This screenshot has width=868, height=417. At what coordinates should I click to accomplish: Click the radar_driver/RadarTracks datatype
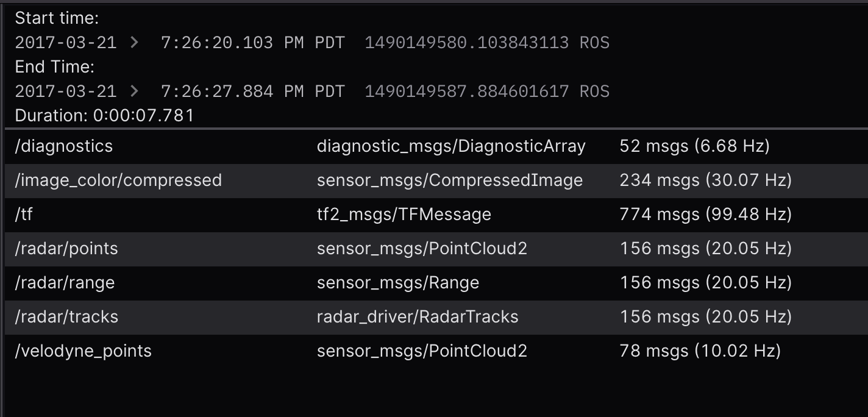click(418, 317)
